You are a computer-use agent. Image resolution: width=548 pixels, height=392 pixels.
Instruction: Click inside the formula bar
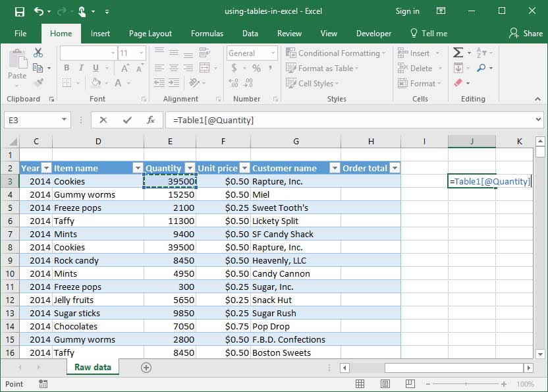click(296, 121)
